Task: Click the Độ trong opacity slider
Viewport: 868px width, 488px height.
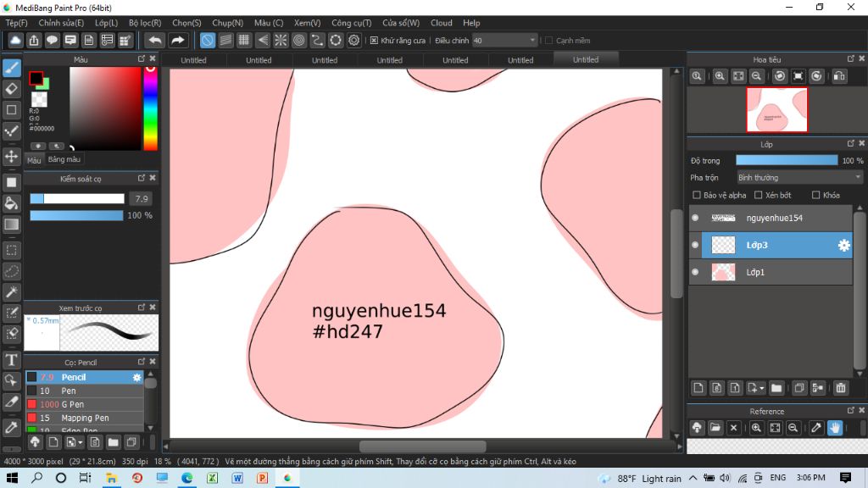Action: [787, 160]
